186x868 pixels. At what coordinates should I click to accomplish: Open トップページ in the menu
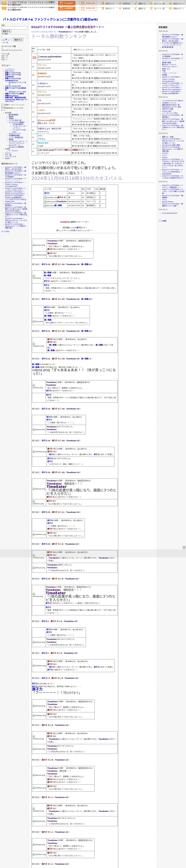(x=10, y=69)
